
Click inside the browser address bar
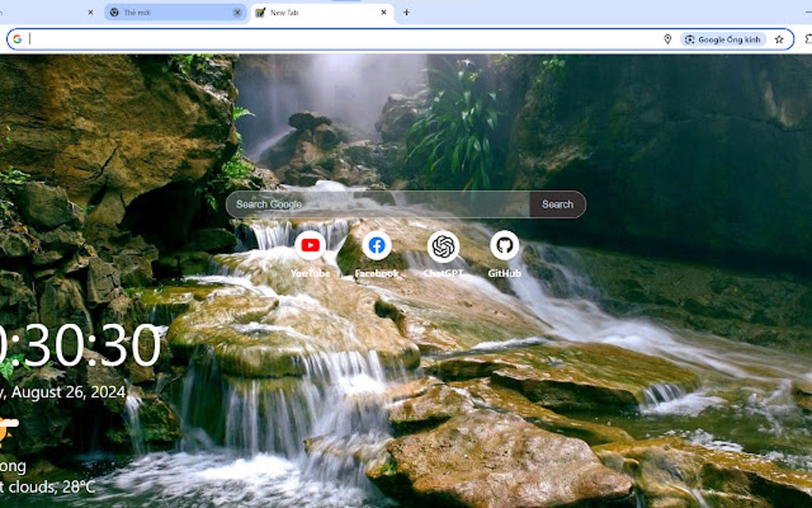318,38
